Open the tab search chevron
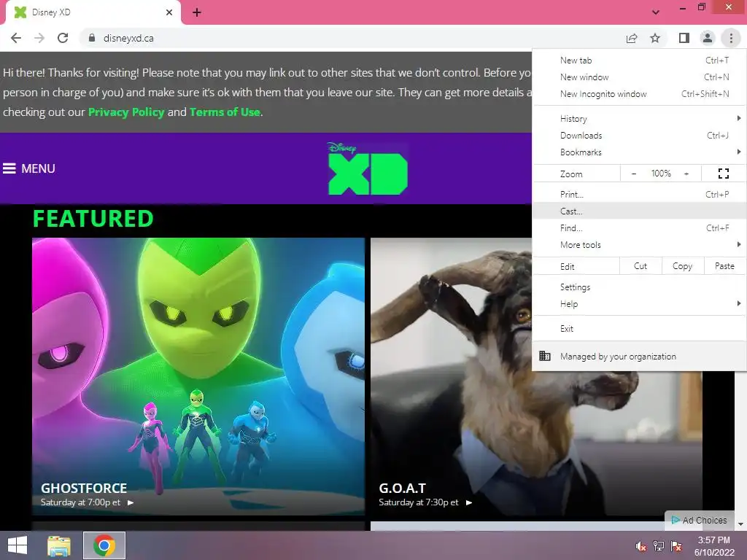Viewport: 747px width, 560px height. pyautogui.click(x=656, y=12)
